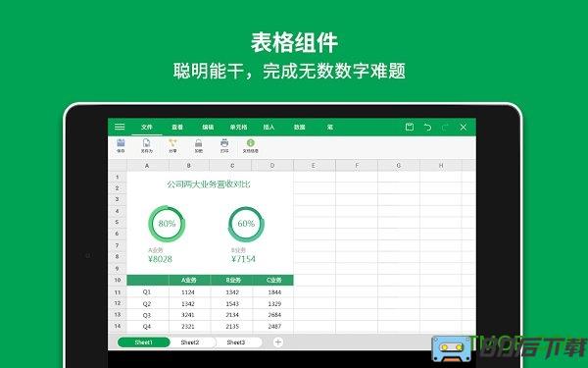Switch to the 数据 (Data) tab

299,127
